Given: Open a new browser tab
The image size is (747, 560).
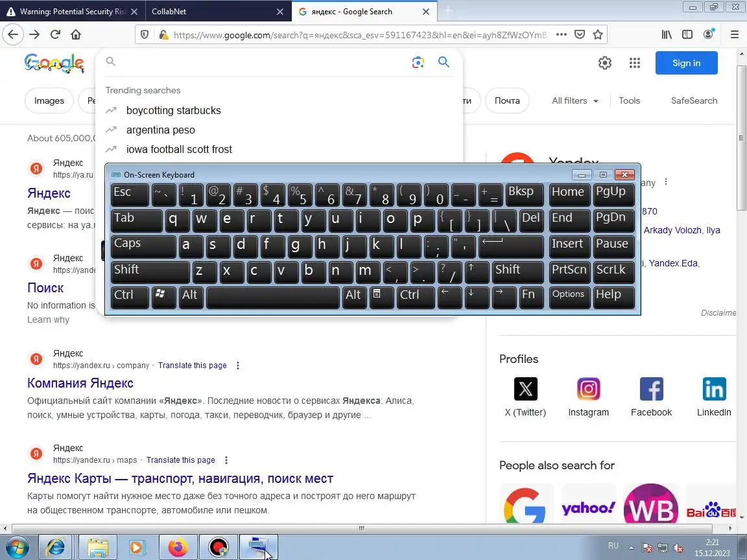Looking at the screenshot, I should pyautogui.click(x=448, y=12).
